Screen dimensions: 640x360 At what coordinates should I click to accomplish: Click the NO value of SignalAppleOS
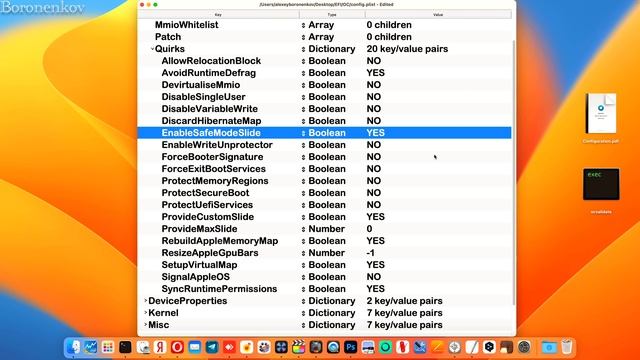pyautogui.click(x=373, y=277)
